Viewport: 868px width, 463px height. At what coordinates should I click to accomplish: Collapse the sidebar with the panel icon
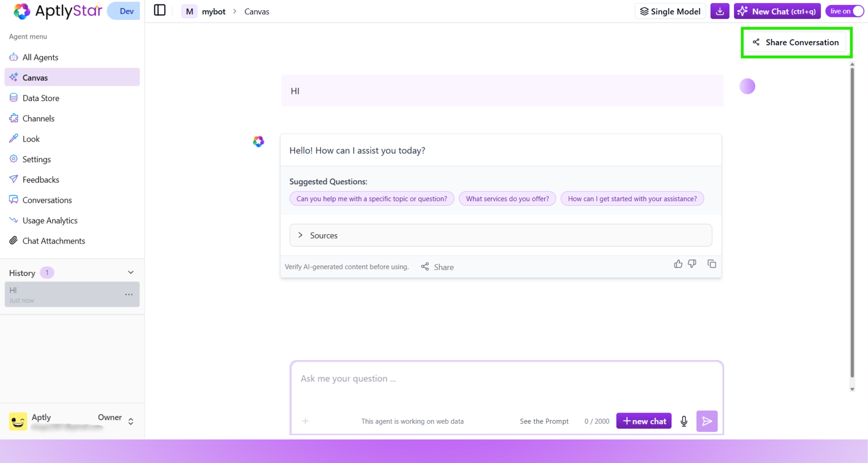point(159,10)
